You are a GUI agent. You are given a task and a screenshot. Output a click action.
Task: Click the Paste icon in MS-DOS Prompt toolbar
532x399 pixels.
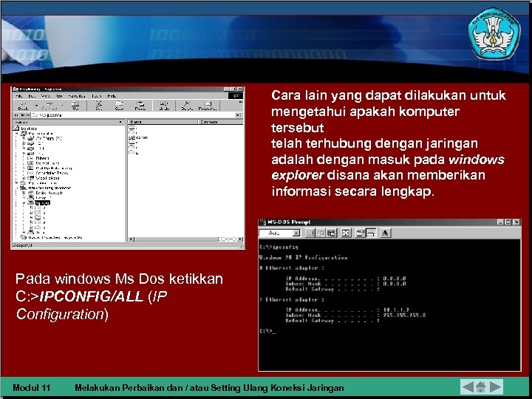332,233
